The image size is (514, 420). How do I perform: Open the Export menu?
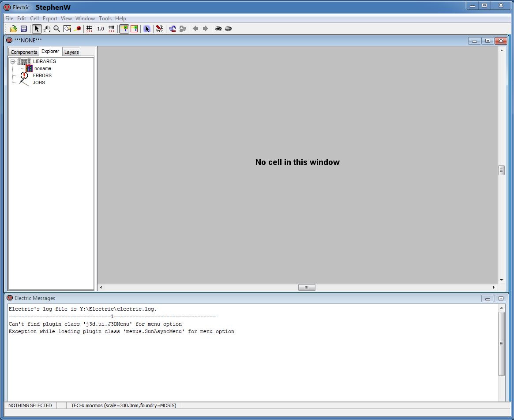pyautogui.click(x=50, y=19)
